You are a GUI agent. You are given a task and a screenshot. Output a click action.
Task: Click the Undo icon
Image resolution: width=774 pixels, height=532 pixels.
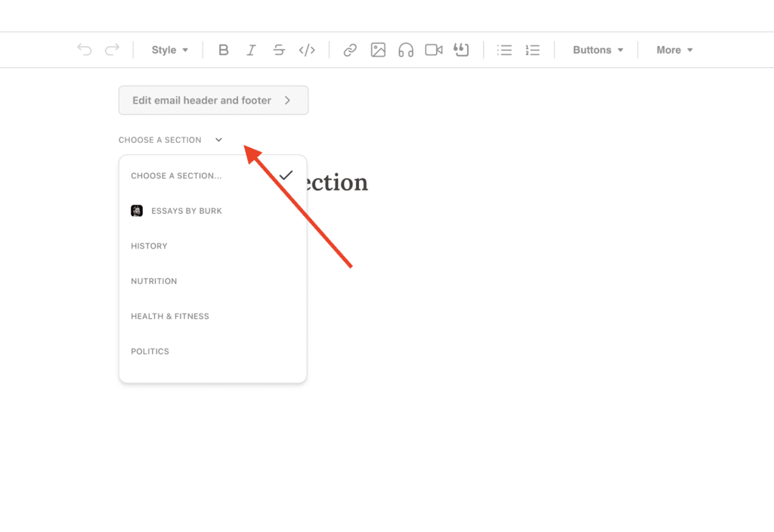coord(84,49)
